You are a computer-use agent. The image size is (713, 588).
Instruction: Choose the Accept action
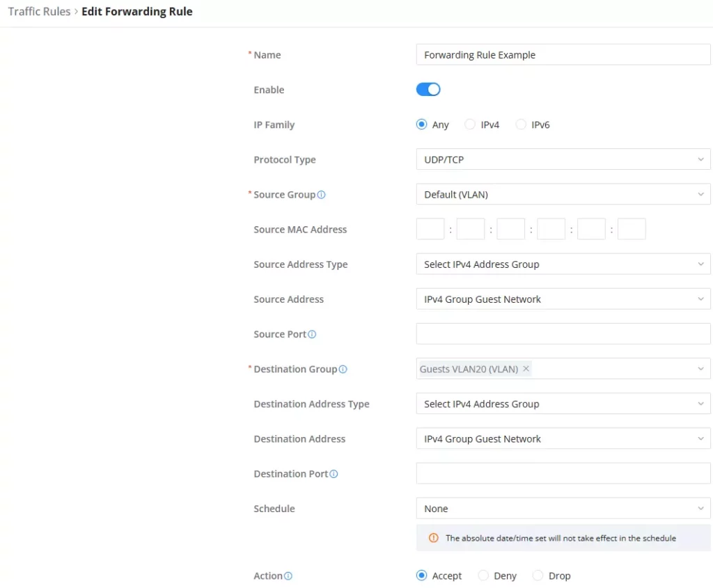pyautogui.click(x=421, y=575)
